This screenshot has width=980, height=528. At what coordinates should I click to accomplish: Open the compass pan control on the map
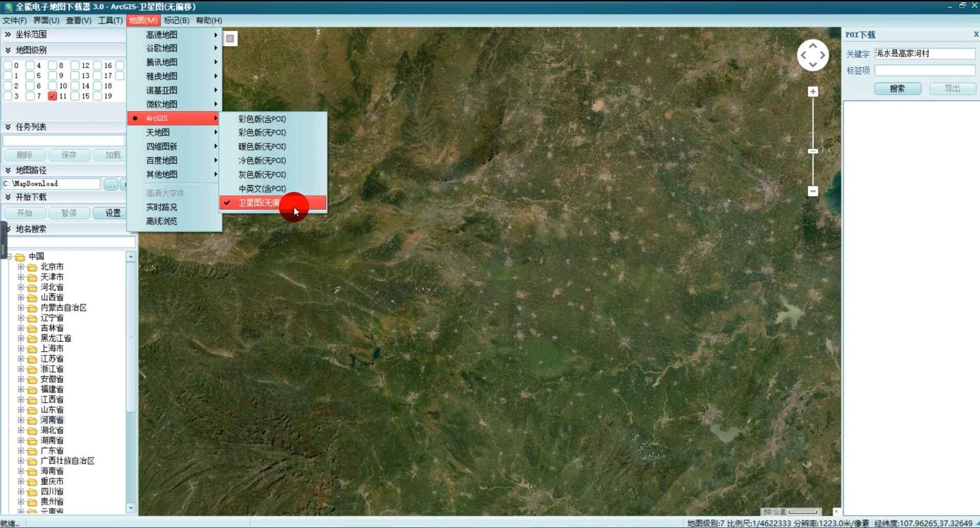click(x=813, y=55)
